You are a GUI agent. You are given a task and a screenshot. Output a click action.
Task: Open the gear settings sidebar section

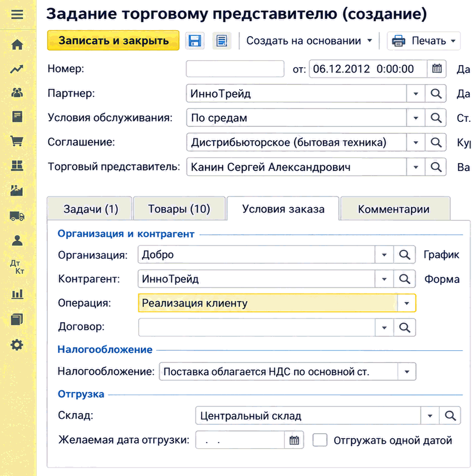[x=17, y=345]
